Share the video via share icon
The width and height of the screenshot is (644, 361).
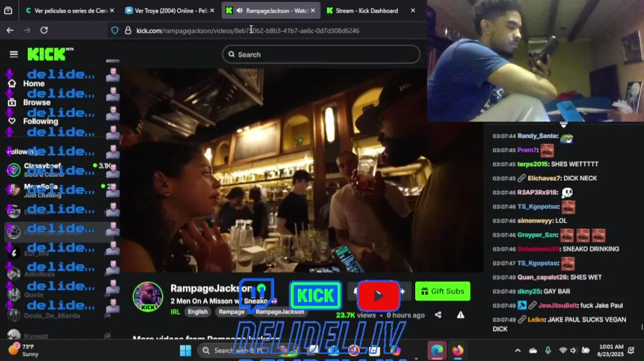(x=438, y=315)
